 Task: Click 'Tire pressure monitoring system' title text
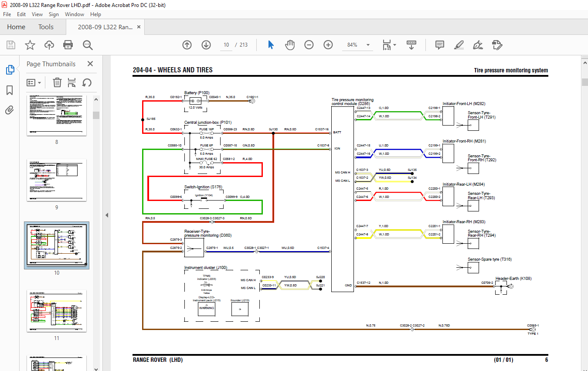tap(511, 71)
